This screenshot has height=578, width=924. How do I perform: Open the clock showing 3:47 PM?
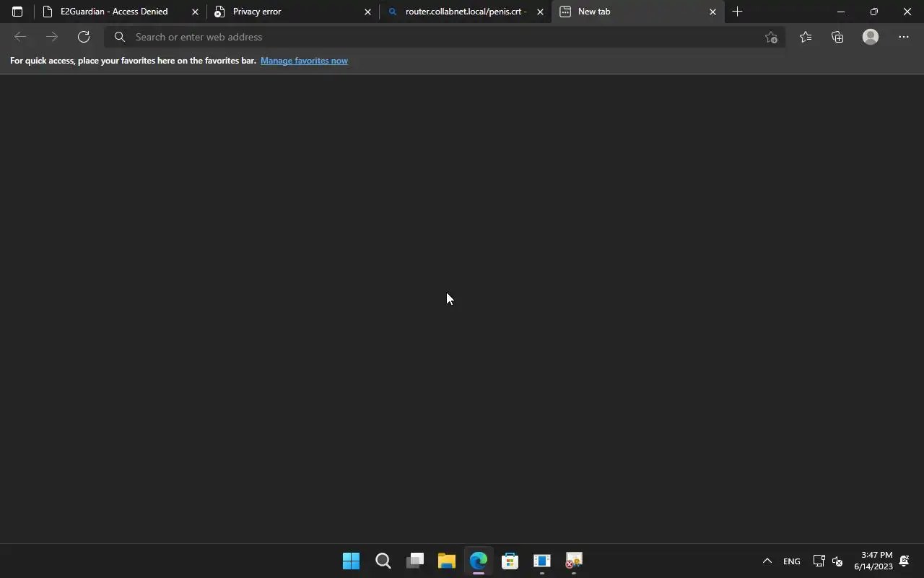[x=873, y=561]
